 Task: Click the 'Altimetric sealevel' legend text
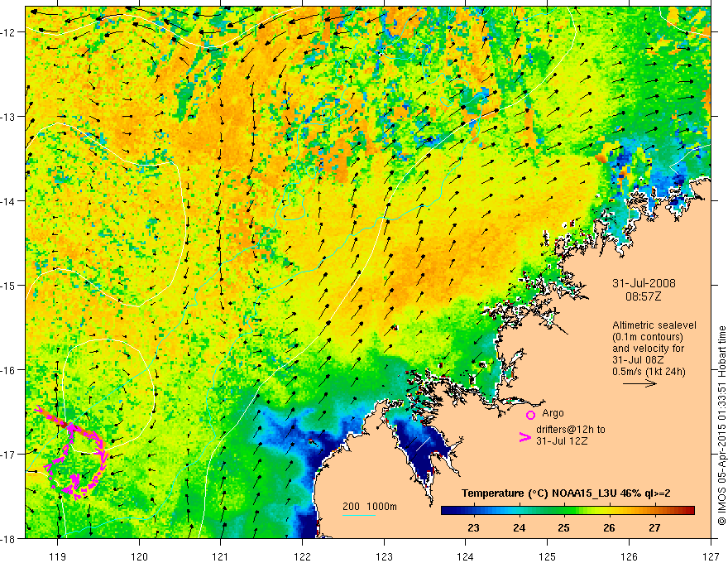(x=654, y=325)
